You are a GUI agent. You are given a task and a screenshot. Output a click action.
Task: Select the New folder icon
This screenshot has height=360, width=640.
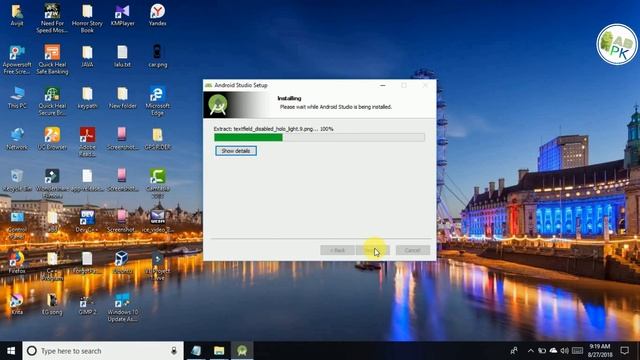point(122,98)
